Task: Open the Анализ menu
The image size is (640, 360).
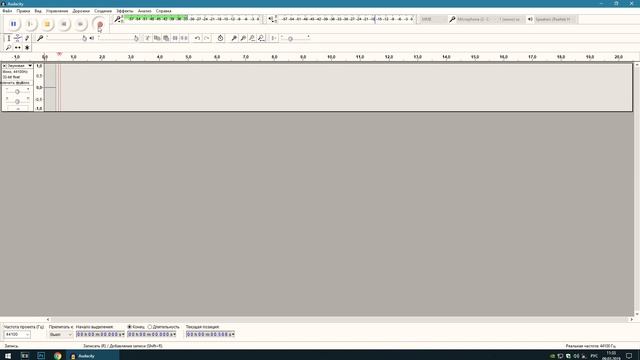Action: click(144, 11)
